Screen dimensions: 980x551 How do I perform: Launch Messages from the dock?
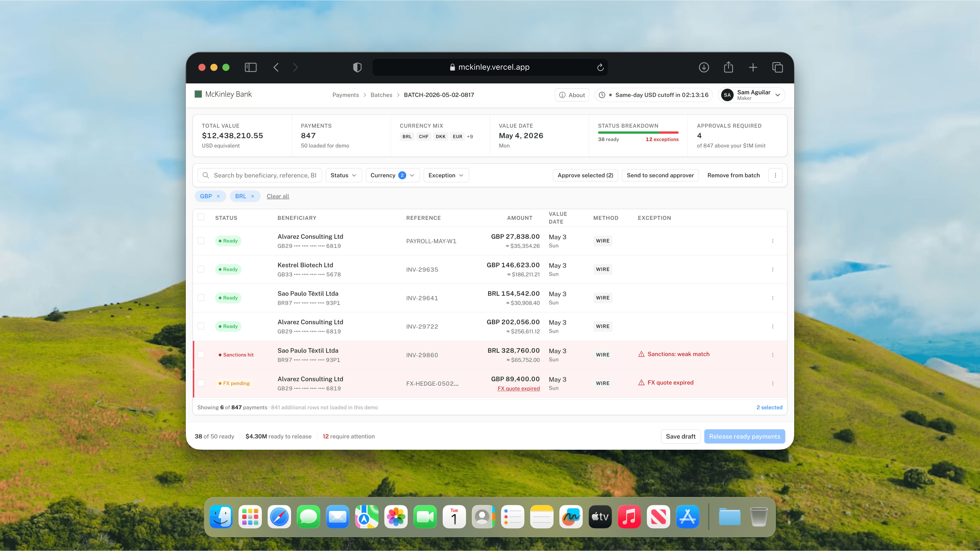coord(309,517)
